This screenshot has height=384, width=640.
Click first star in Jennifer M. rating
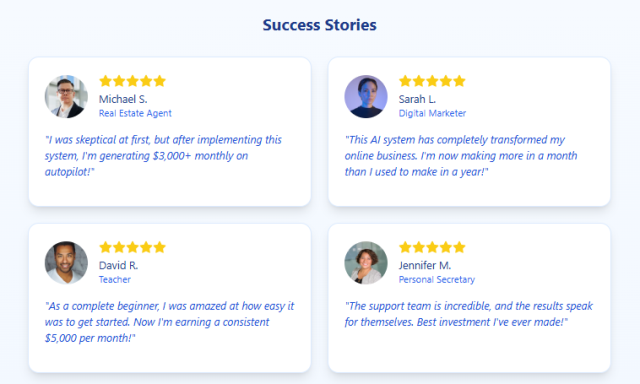tap(405, 247)
